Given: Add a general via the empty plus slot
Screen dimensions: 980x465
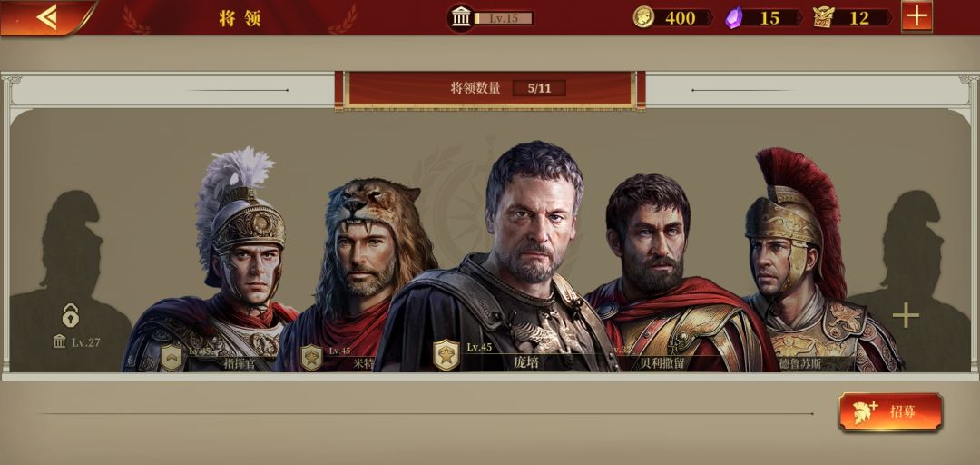Looking at the screenshot, I should (x=906, y=315).
